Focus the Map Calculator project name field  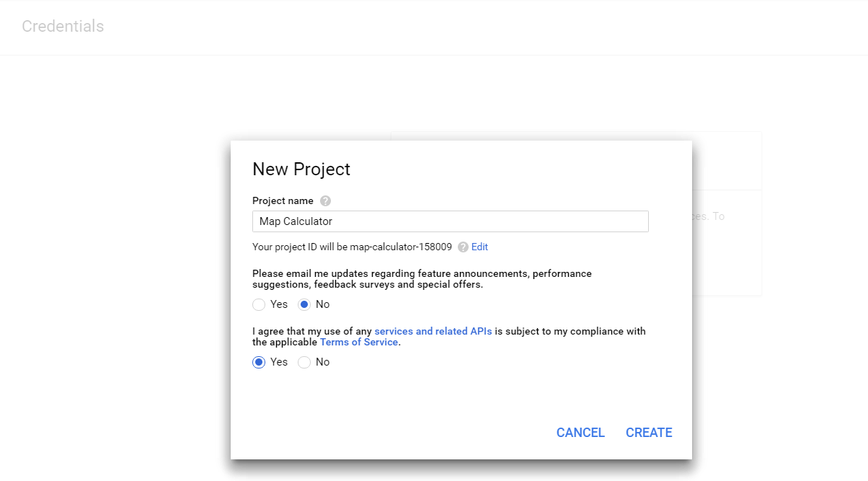click(451, 221)
